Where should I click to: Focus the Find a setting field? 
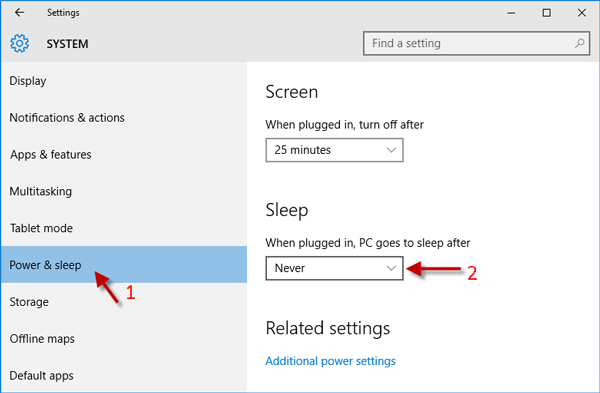pyautogui.click(x=476, y=43)
